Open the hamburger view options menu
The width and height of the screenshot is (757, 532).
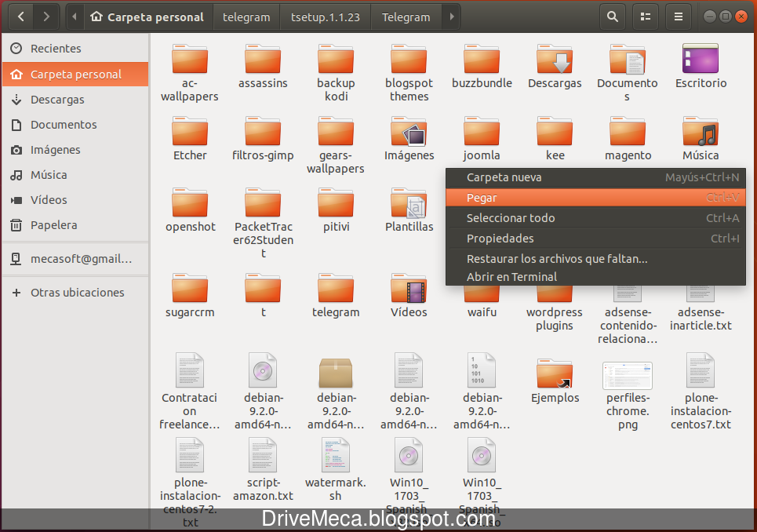[x=679, y=17]
